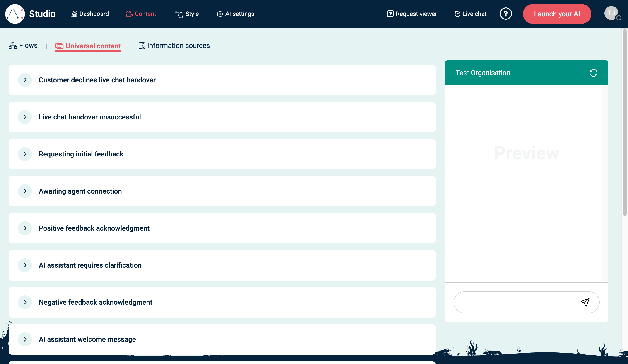Expand Awaiting agent connection row
This screenshot has width=628, height=364.
tap(25, 191)
